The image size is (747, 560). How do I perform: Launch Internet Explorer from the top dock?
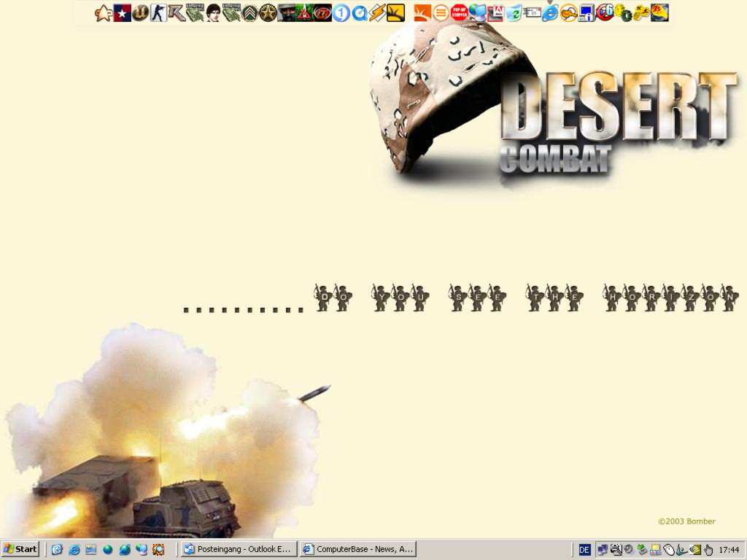(550, 13)
